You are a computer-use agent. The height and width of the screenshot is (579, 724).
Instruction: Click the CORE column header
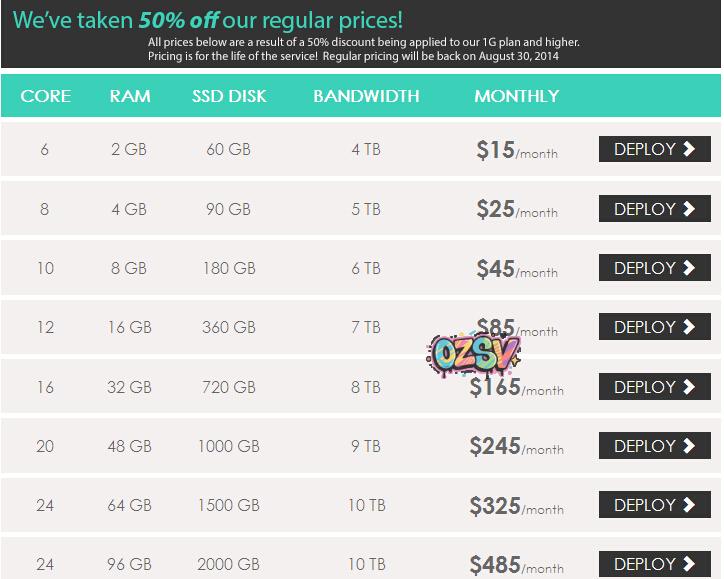[46, 97]
